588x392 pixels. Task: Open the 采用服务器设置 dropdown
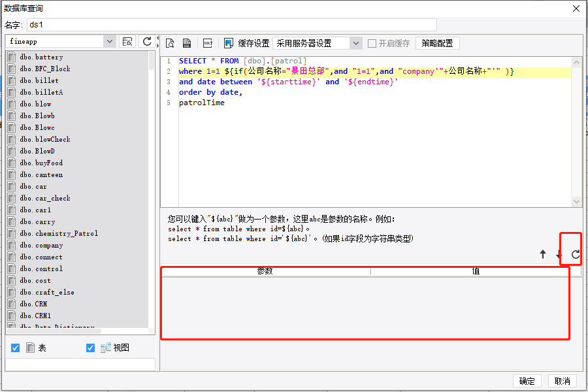coord(356,44)
